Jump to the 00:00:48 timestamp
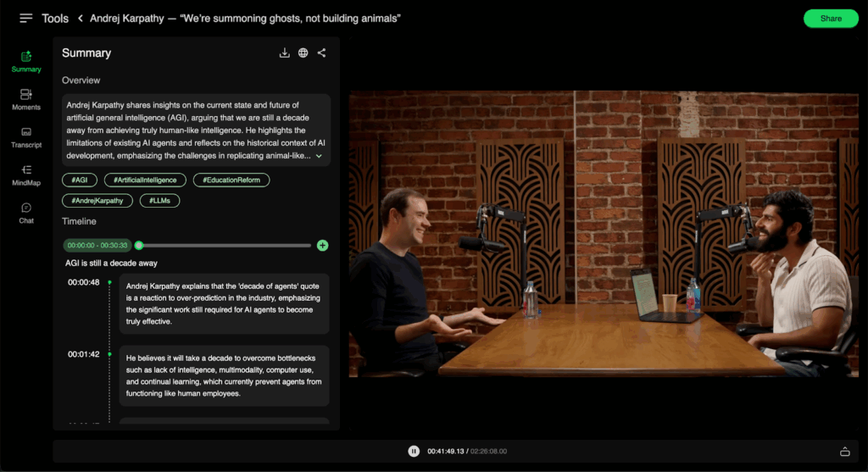The height and width of the screenshot is (472, 868). pos(84,282)
